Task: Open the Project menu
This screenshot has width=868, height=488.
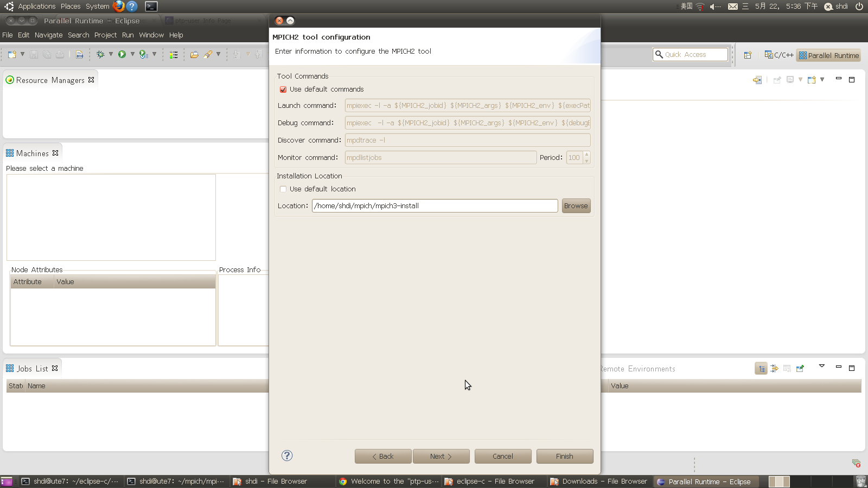Action: point(105,35)
